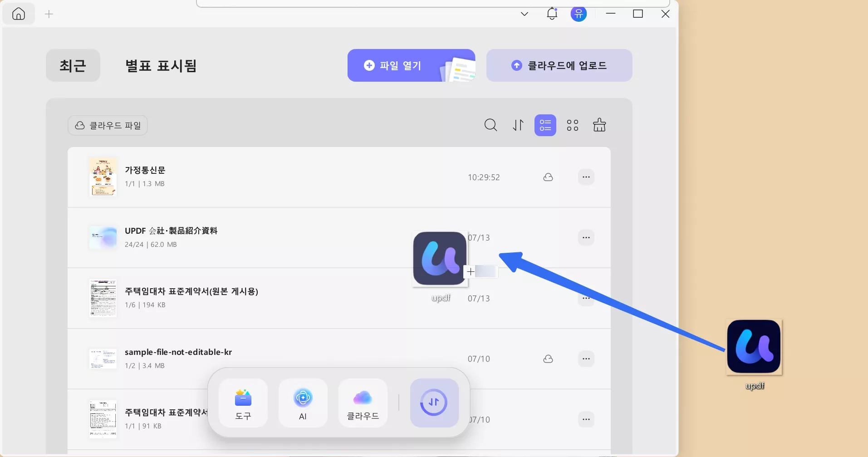The width and height of the screenshot is (868, 457).
Task: Select the sample-file-not-editable-kr file name
Action: point(178,352)
